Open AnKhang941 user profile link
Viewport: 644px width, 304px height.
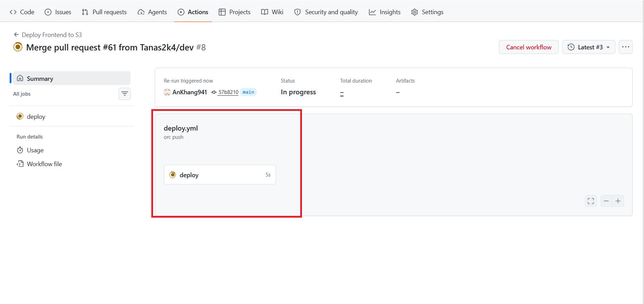click(x=190, y=92)
